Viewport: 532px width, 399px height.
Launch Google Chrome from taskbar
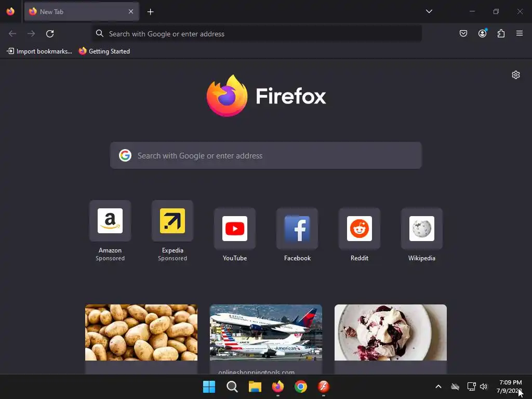[x=301, y=387]
